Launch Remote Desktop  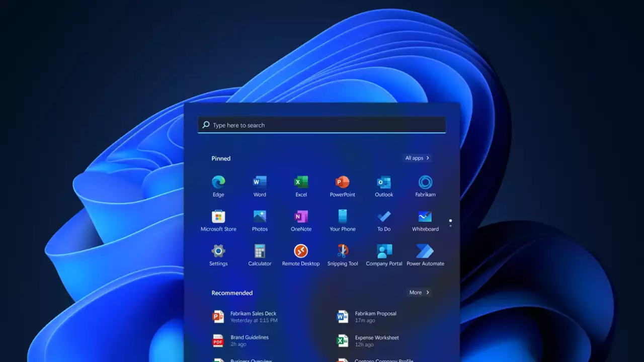point(301,255)
